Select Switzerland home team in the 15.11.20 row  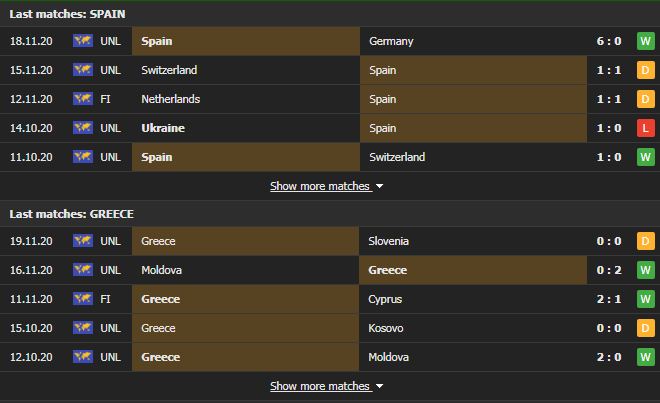(169, 70)
